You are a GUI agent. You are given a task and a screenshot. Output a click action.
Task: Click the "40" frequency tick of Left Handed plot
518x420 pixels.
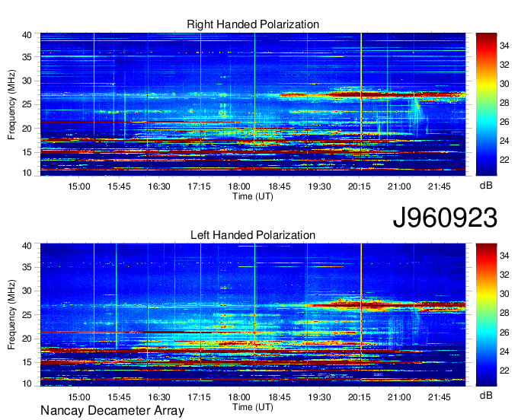(x=27, y=246)
